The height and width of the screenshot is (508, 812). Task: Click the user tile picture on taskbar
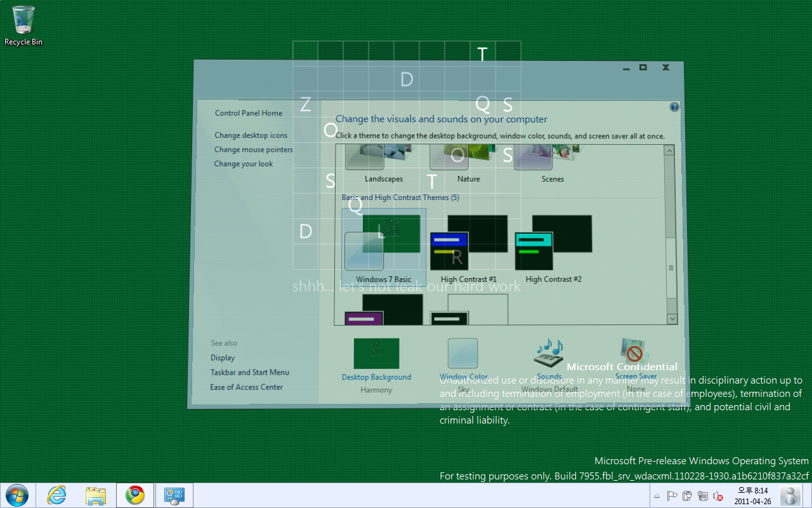tap(790, 496)
